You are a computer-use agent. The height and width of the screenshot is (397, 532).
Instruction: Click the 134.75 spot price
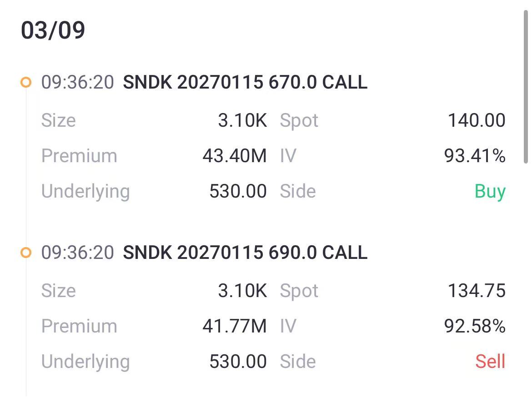click(477, 291)
